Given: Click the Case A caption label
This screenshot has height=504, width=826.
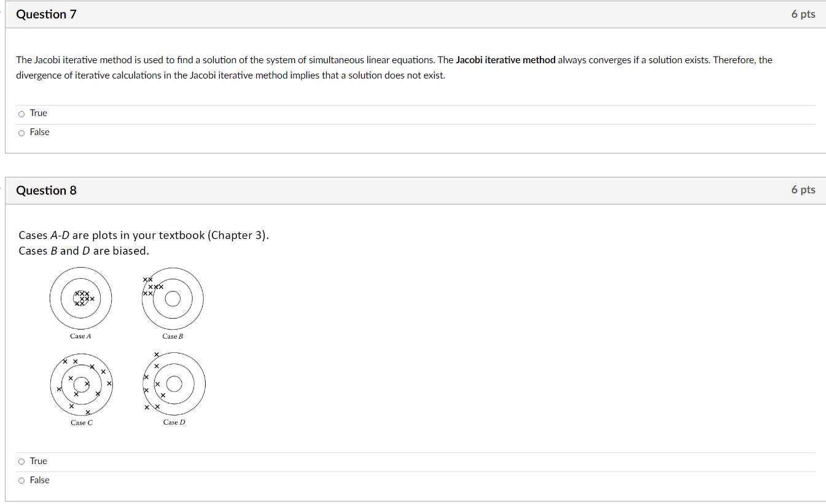Looking at the screenshot, I should [x=80, y=336].
